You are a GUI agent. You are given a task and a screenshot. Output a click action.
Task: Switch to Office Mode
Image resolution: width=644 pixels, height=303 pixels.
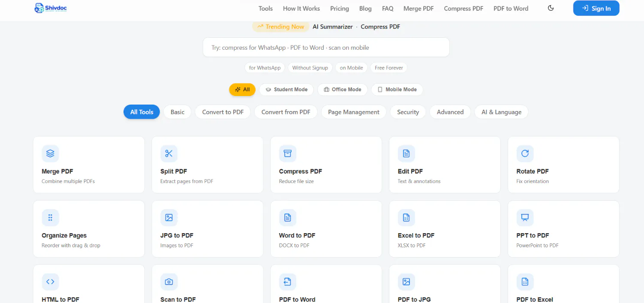pyautogui.click(x=343, y=90)
